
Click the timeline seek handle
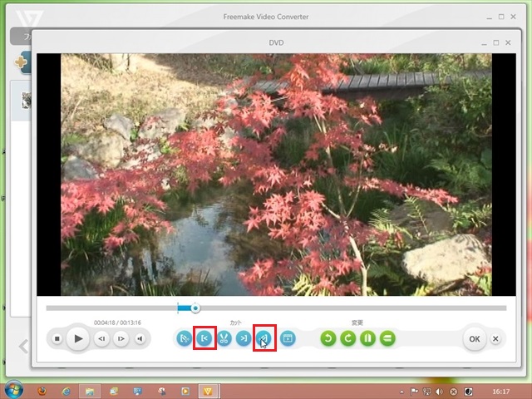[195, 308]
